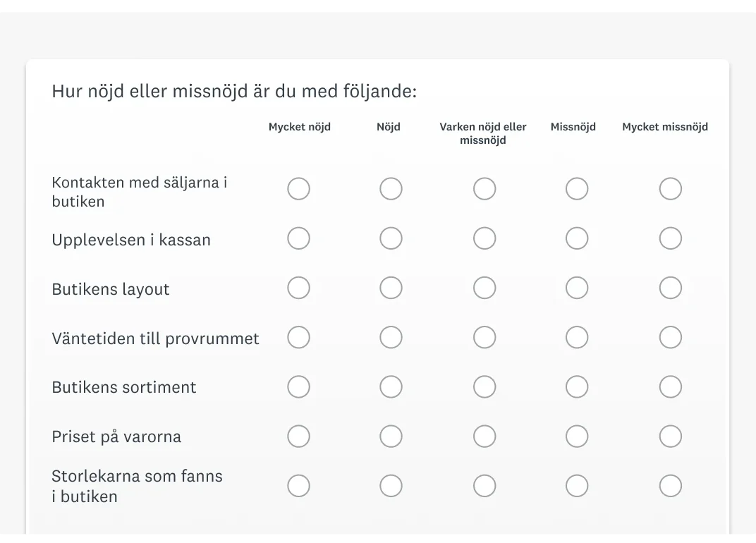This screenshot has height=543, width=756.
Task: Pick Mycket missnöjd for Butikens sortiment
Action: coord(670,386)
